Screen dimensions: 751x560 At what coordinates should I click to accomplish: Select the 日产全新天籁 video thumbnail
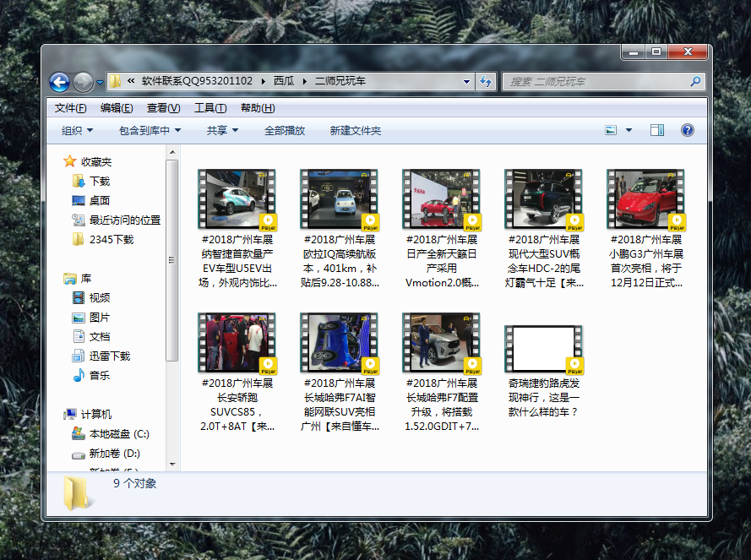tap(441, 198)
